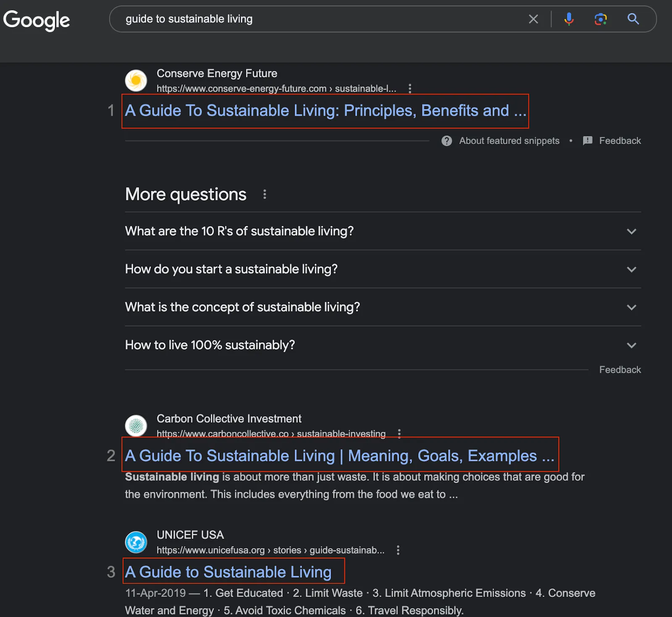
Task: Click the carboncollective.co URL
Action: tap(271, 434)
